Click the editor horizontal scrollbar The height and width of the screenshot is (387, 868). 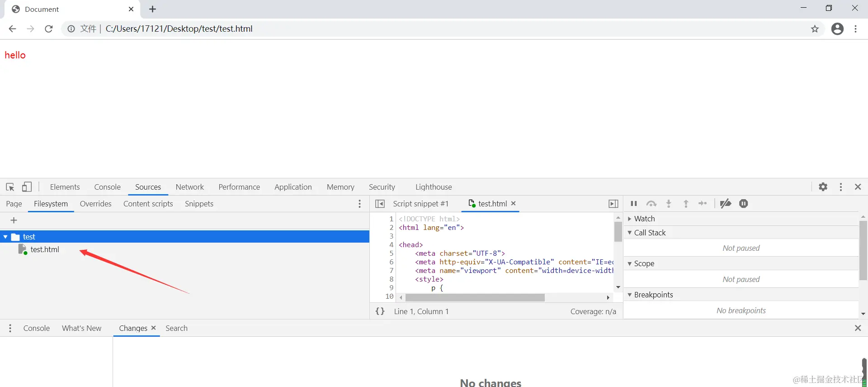(475, 298)
